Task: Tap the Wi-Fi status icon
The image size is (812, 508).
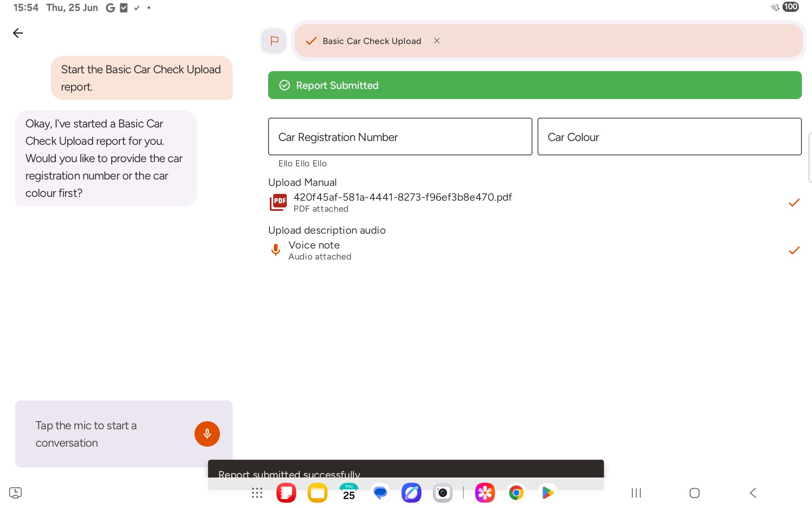Action: point(774,7)
